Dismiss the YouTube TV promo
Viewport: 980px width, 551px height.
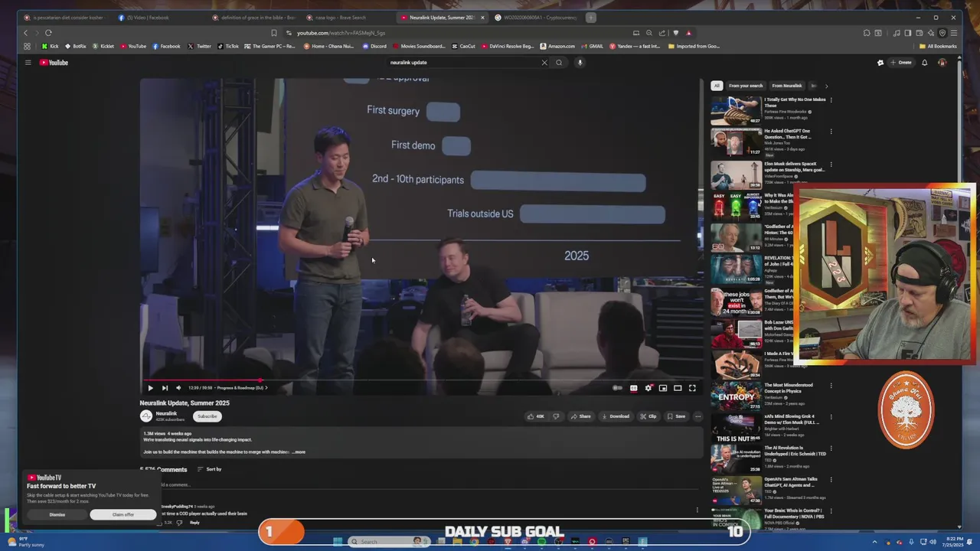coord(57,514)
